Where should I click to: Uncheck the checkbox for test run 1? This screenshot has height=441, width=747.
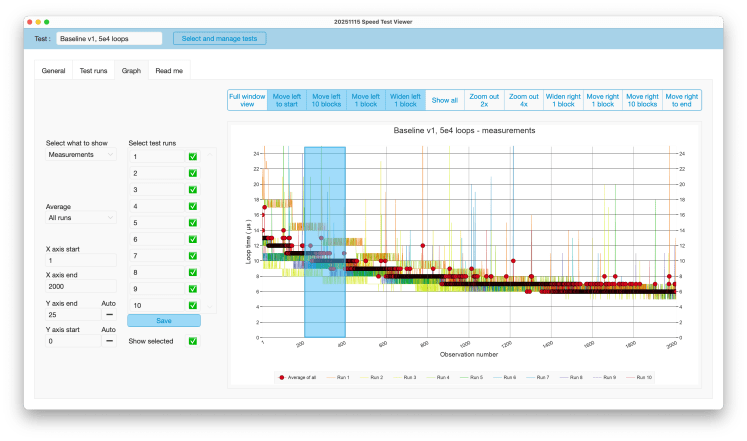(x=193, y=156)
